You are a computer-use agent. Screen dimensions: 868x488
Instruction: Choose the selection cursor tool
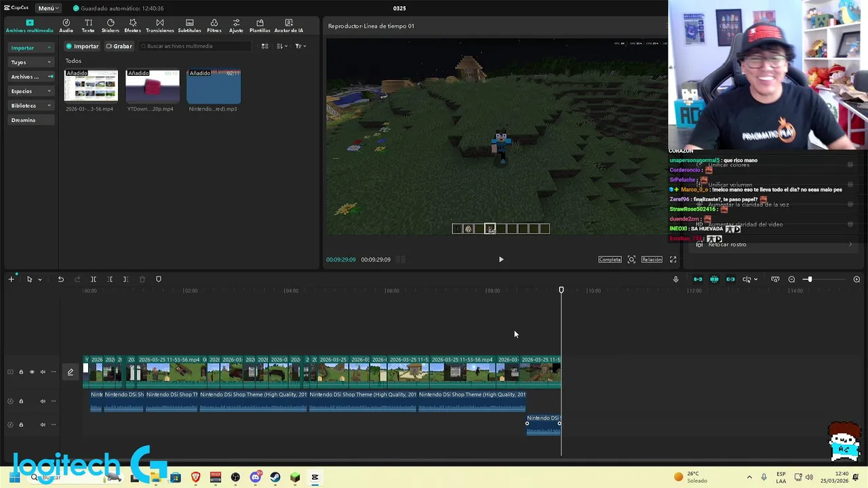(29, 279)
